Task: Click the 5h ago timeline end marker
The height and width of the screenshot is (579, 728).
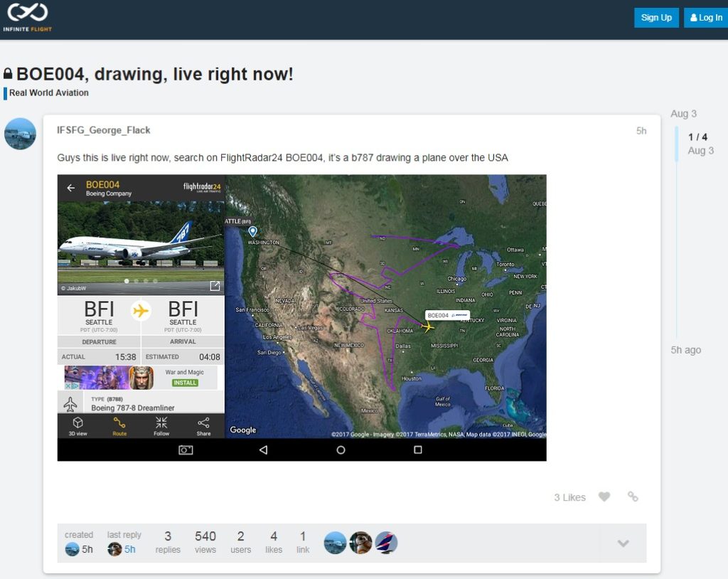Action: 686,350
